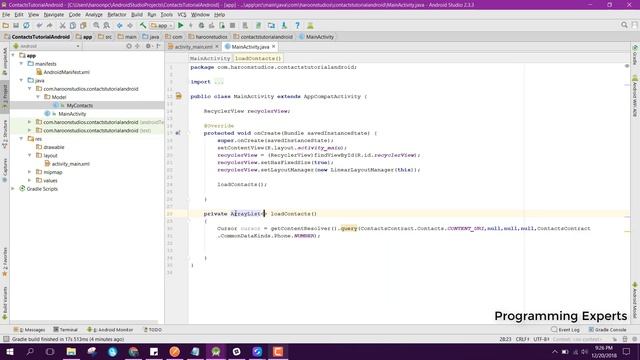
Task: Open the Terminal tool window
Action: (x=65, y=330)
